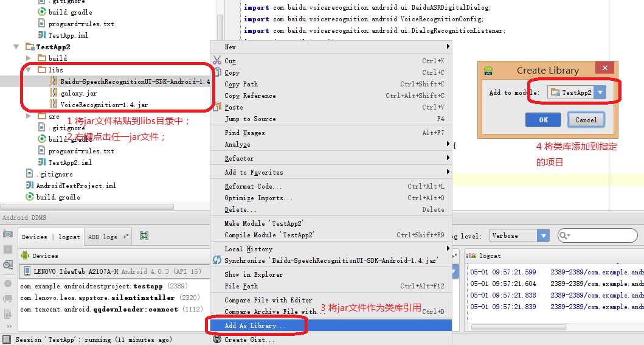Click the GitHub icon beside Create Gist
The image size is (644, 345).
tap(217, 340)
